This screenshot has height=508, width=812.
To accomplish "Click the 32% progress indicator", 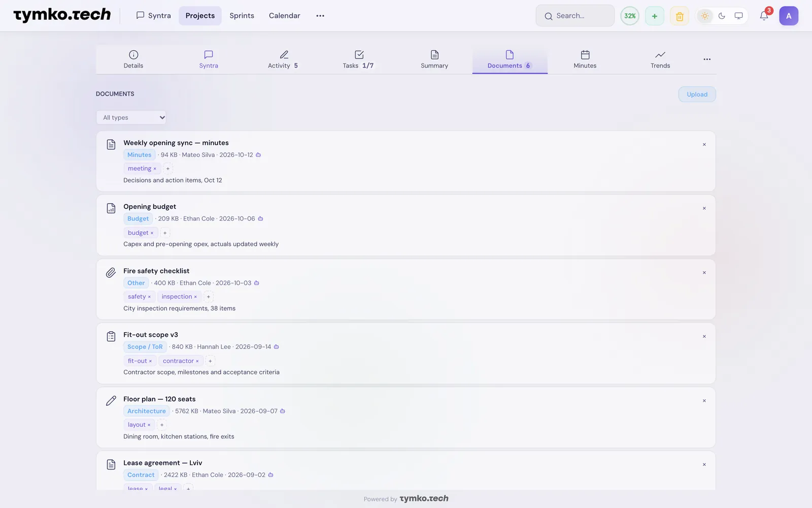I will (x=630, y=16).
